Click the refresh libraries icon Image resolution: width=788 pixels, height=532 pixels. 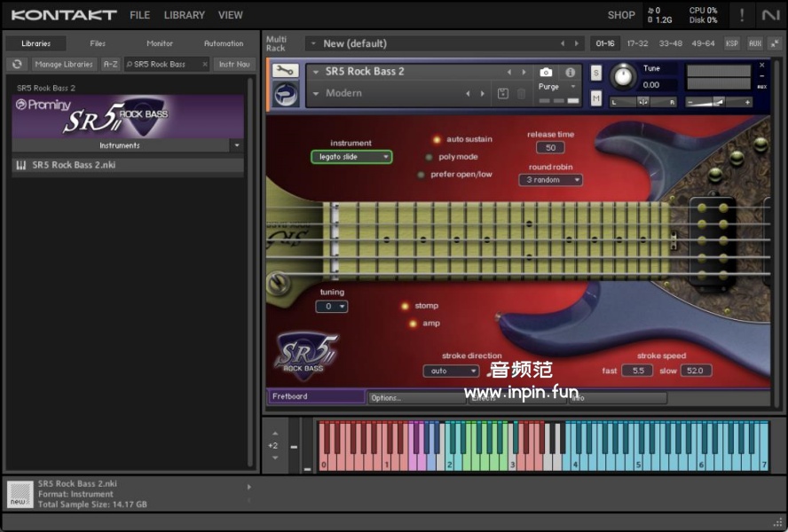click(x=17, y=64)
